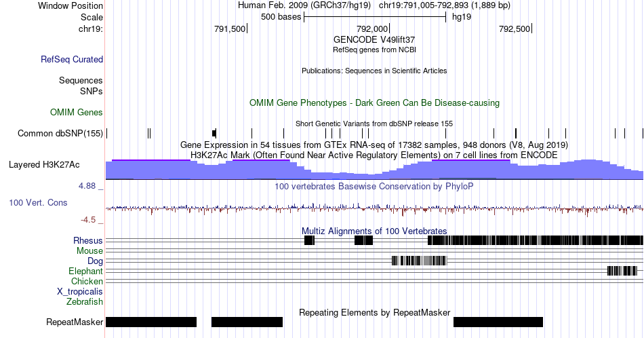The image size is (644, 338).
Task: Click the Dog alignment row label
Action: pyautogui.click(x=95, y=261)
